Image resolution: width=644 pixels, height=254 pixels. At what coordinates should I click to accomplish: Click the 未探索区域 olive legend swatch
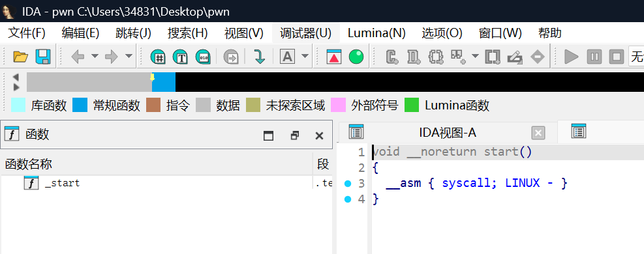[x=253, y=106]
